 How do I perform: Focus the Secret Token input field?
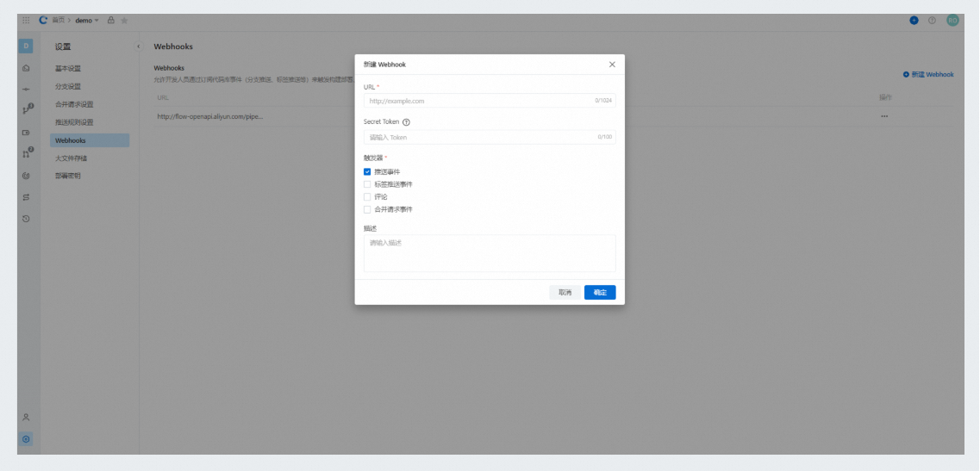[490, 137]
